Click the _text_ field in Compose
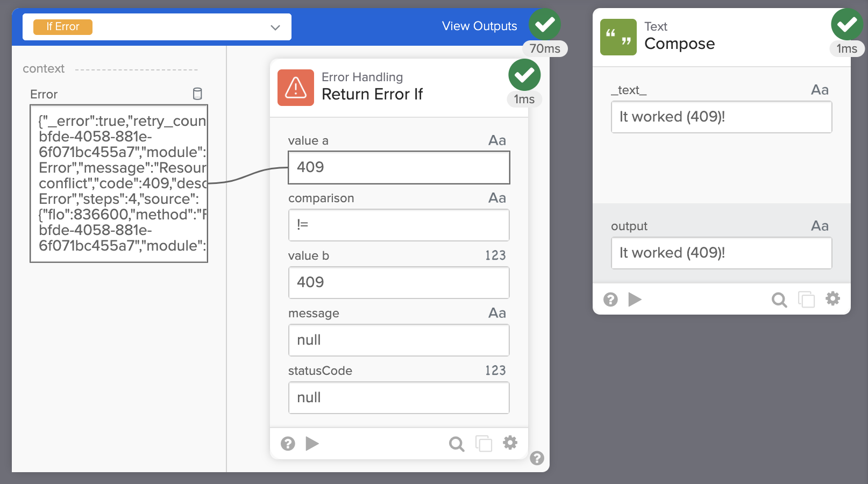868x484 pixels. click(x=721, y=117)
